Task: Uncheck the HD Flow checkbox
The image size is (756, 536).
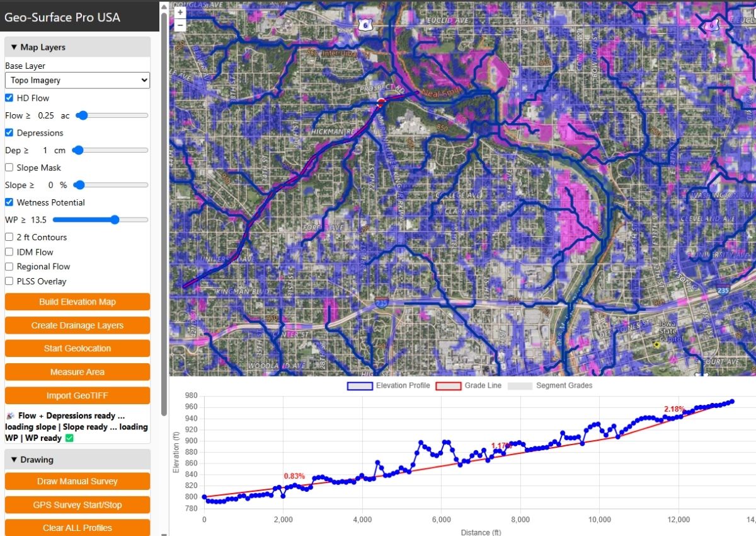Action: pyautogui.click(x=9, y=98)
